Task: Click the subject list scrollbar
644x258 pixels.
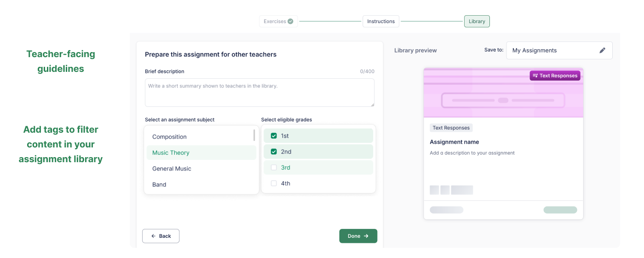Action: coord(254,135)
